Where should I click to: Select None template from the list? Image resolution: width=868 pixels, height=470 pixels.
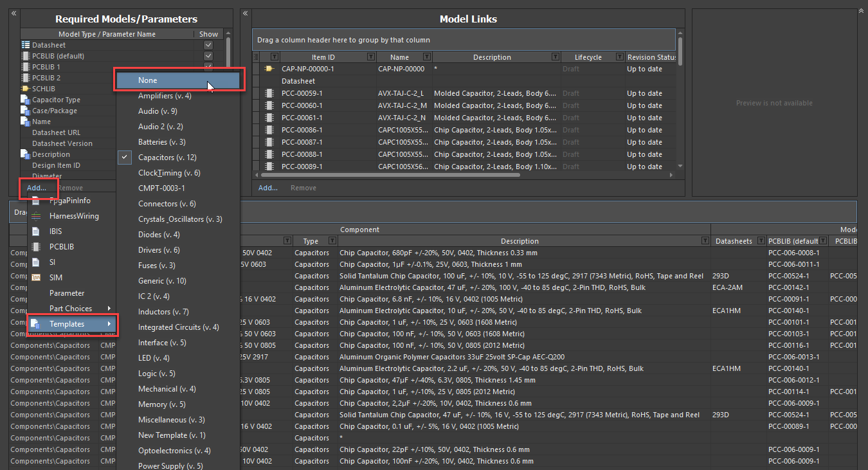point(178,80)
